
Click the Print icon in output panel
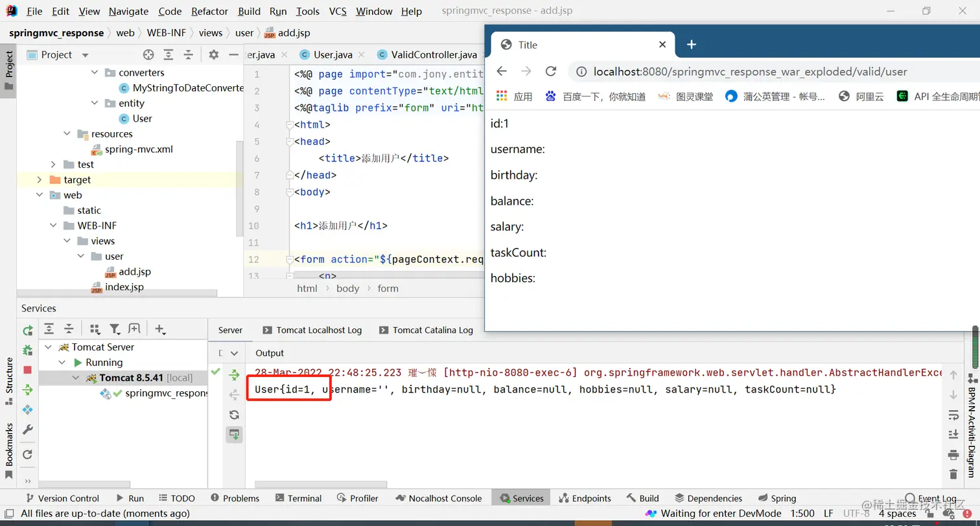pos(953,454)
